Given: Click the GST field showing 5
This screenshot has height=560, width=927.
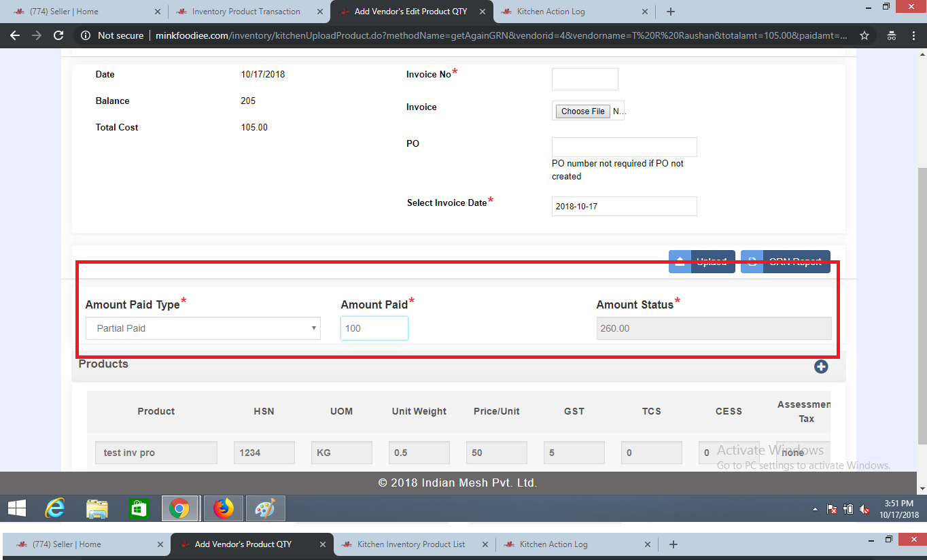Looking at the screenshot, I should coord(574,453).
